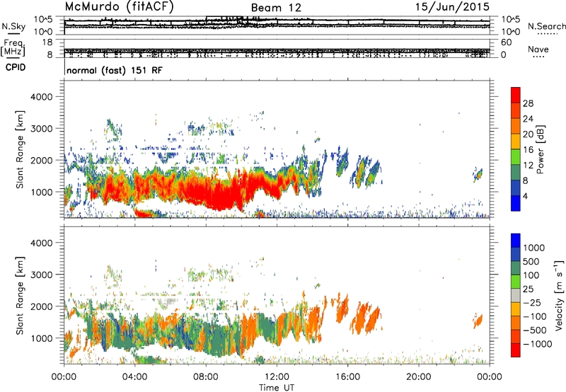
Task: Click the '18' frequency axis label
Action: [x=47, y=42]
